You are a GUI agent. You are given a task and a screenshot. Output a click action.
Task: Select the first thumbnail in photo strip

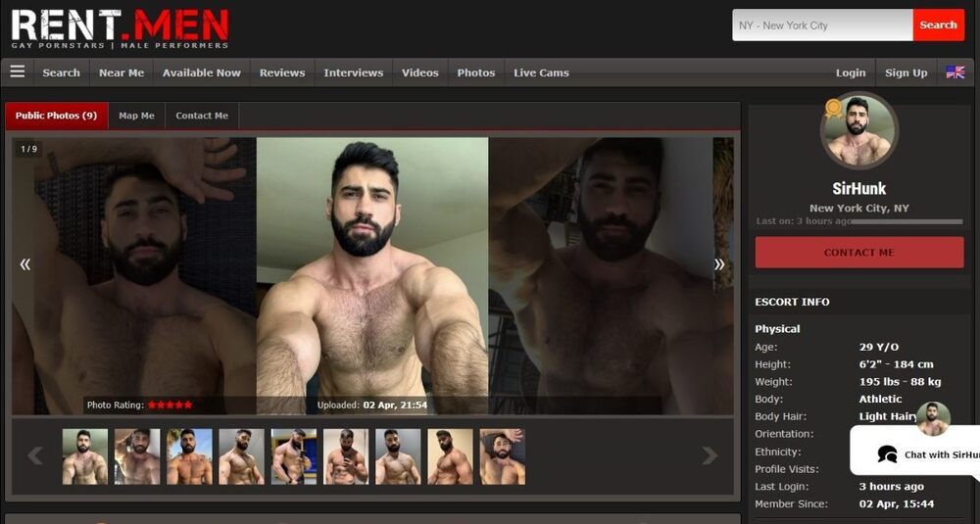(85, 456)
